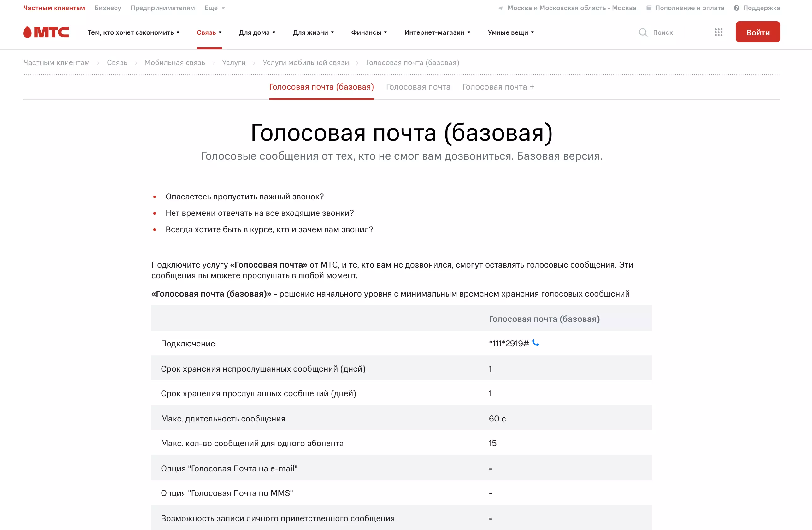This screenshot has height=530, width=812.
Task: Click the Возможность записи личного приветственного сообщения row
Action: (x=402, y=518)
